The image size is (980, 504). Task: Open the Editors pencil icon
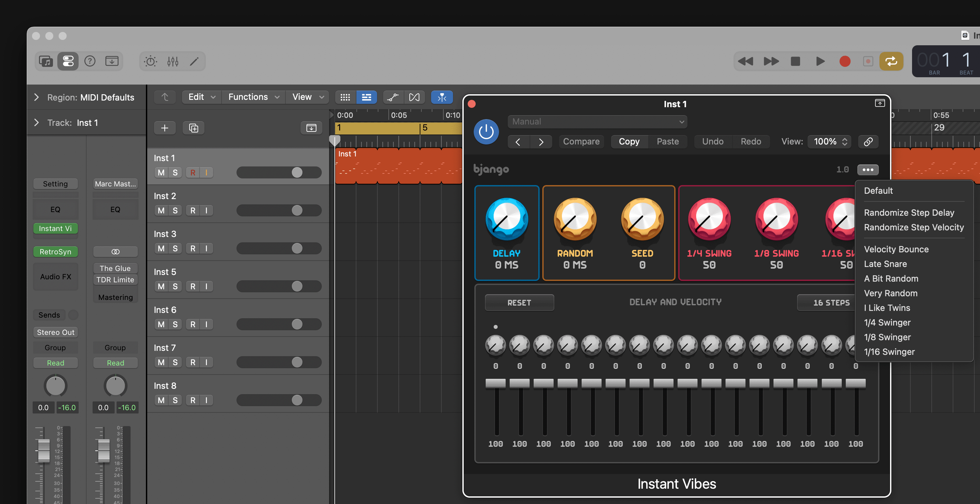[x=195, y=61]
